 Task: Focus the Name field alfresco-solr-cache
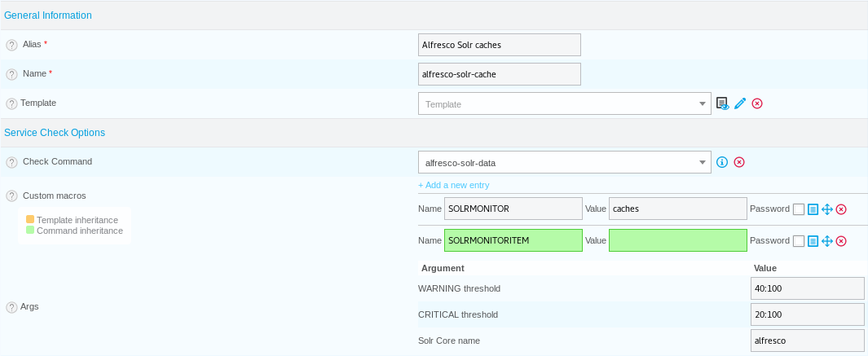tap(500, 74)
